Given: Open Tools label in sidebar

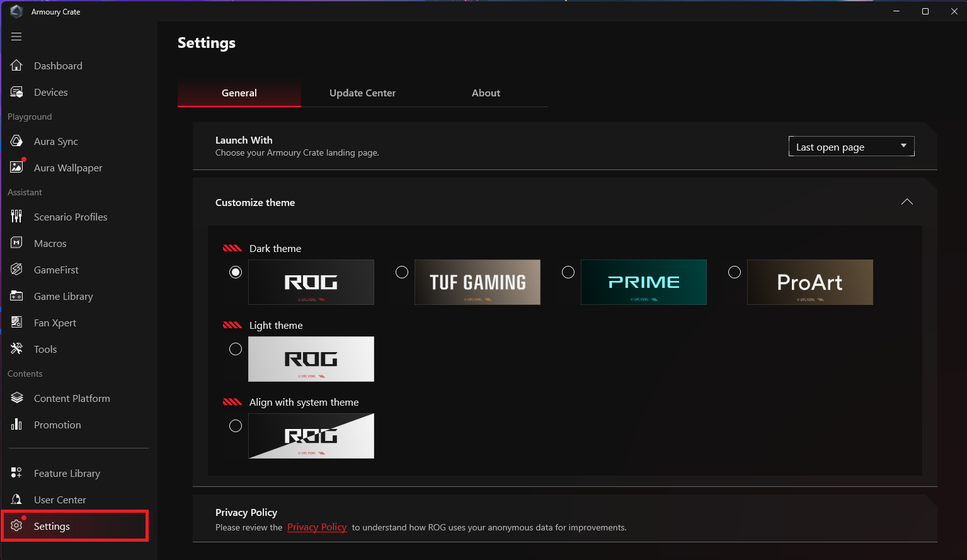Looking at the screenshot, I should tap(45, 349).
